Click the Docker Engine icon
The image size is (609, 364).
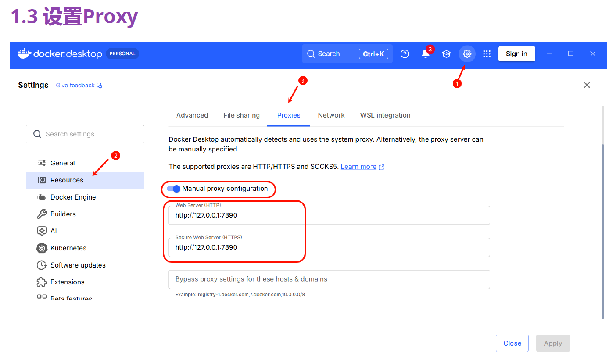click(42, 197)
